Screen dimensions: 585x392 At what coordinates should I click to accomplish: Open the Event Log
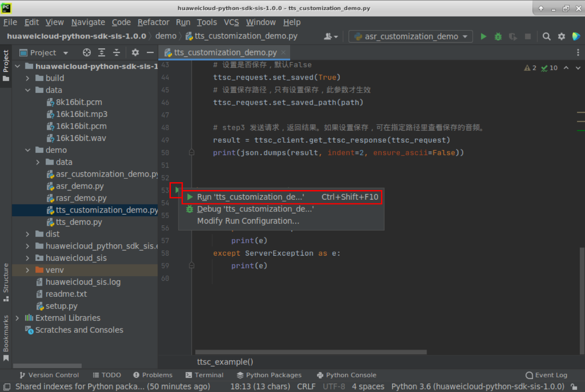(x=546, y=375)
